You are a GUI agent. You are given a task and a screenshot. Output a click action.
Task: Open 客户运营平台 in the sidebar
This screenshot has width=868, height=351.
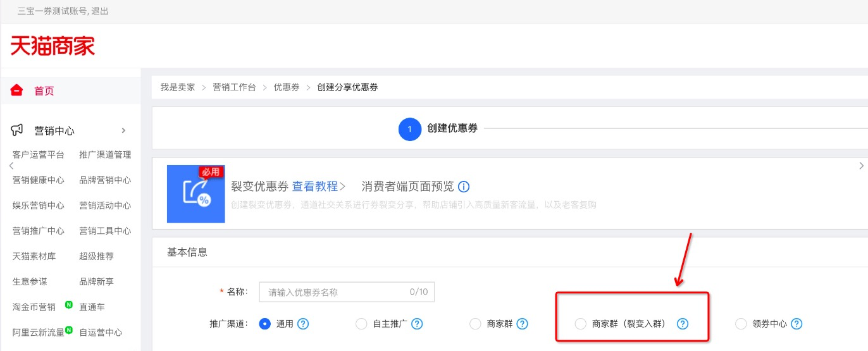[39, 155]
